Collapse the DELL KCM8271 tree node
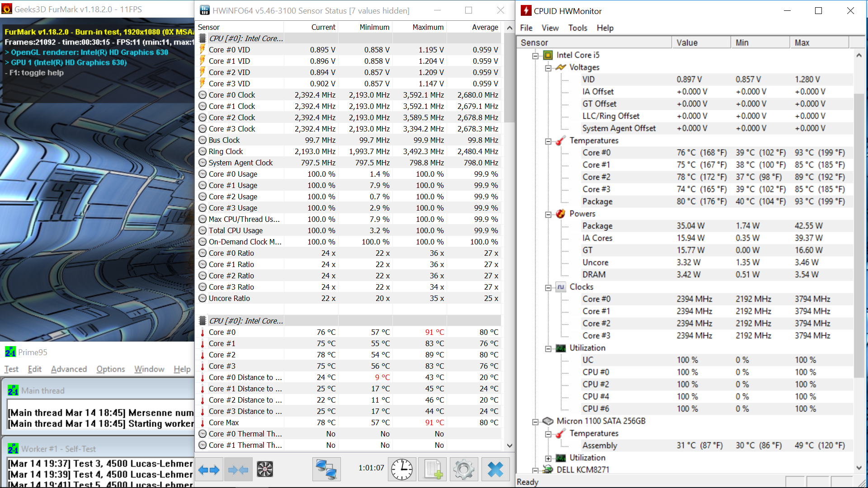 [535, 470]
